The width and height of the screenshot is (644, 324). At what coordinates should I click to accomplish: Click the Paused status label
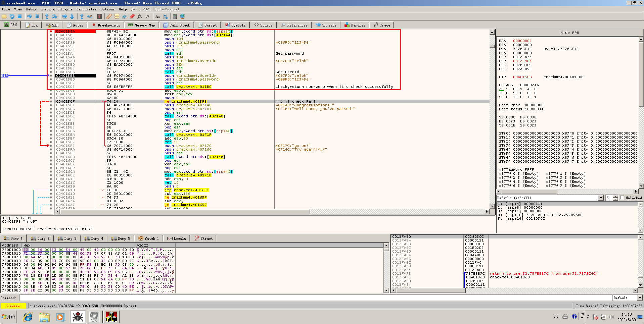[x=13, y=306]
